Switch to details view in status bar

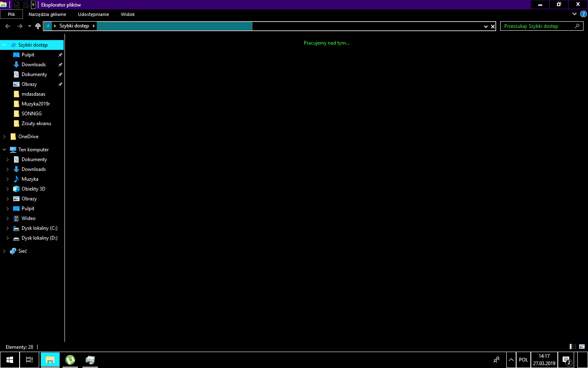point(573,347)
